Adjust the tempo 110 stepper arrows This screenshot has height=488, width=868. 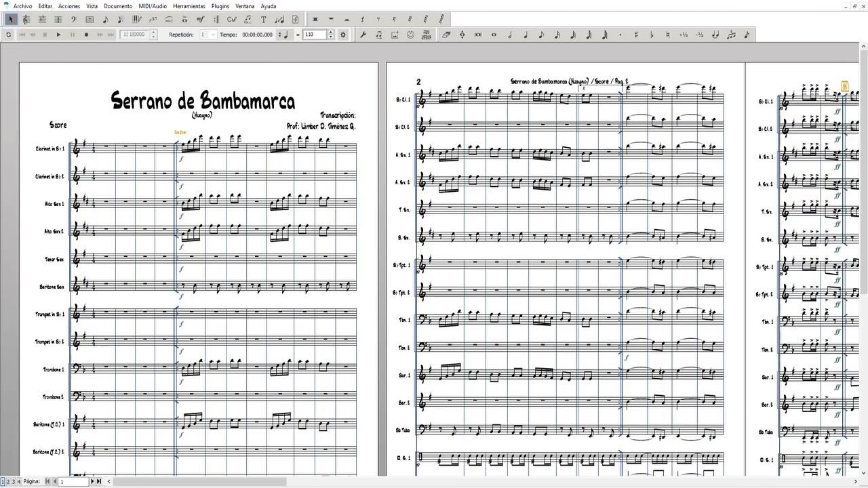[331, 35]
